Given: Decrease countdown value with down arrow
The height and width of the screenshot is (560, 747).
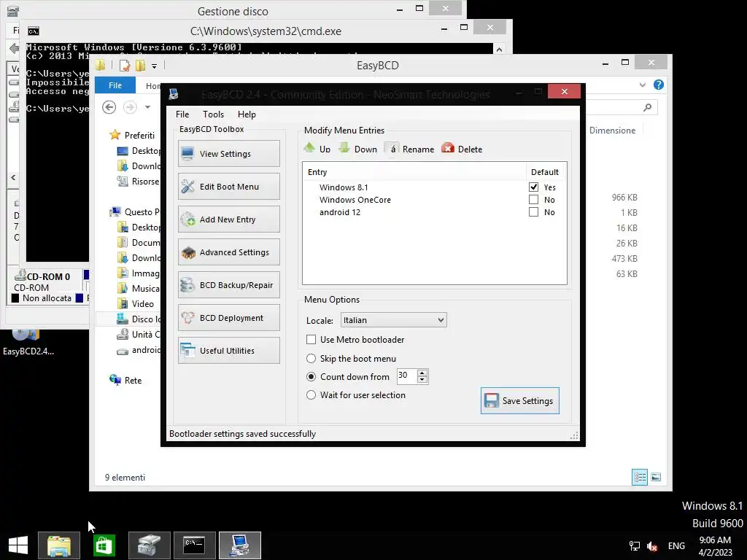Looking at the screenshot, I should 422,379.
